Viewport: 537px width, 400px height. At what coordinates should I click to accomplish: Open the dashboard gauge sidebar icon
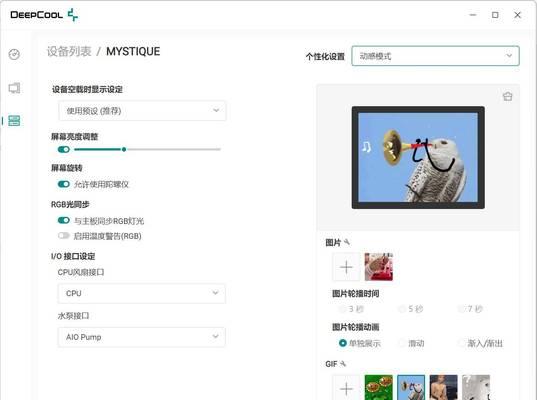(x=14, y=54)
